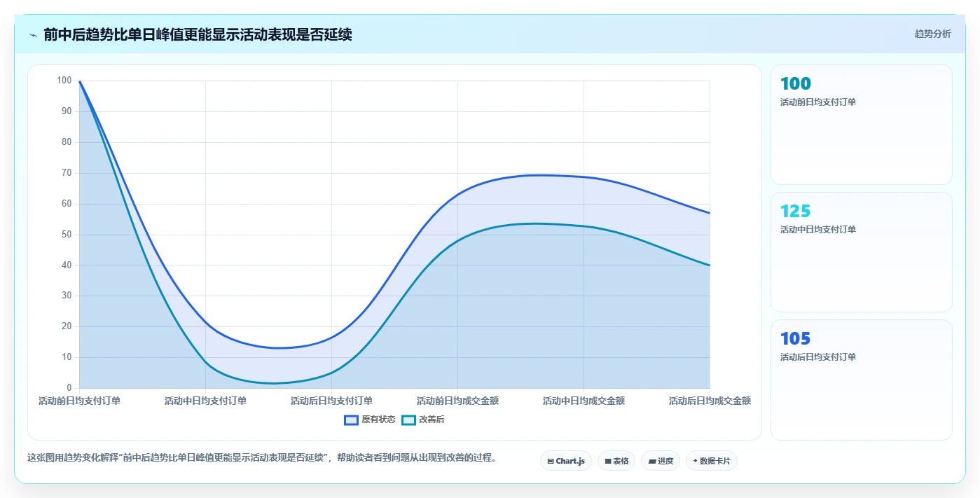980x498 pixels.
Task: Click the 活动前日均成交金额 x-axis label
Action: point(457,401)
